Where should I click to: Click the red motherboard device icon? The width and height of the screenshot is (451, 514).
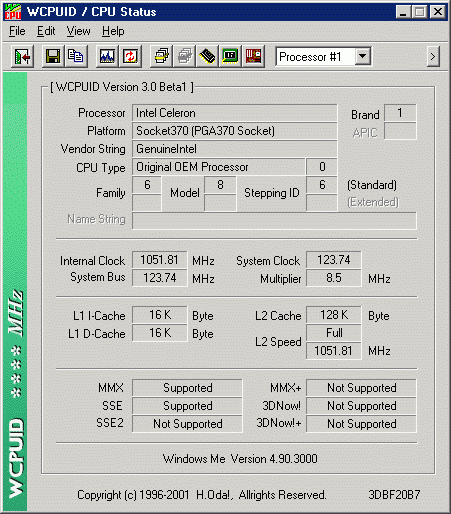point(253,56)
